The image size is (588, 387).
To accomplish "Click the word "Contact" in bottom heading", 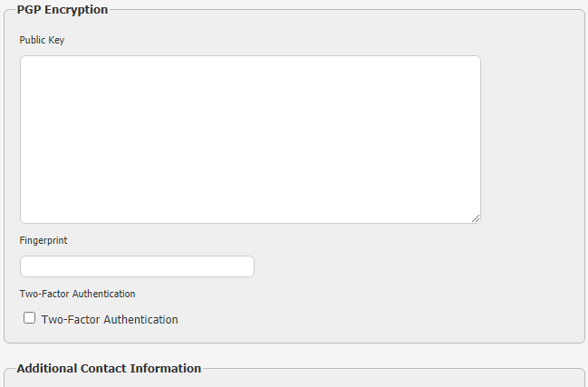I will pos(104,369).
